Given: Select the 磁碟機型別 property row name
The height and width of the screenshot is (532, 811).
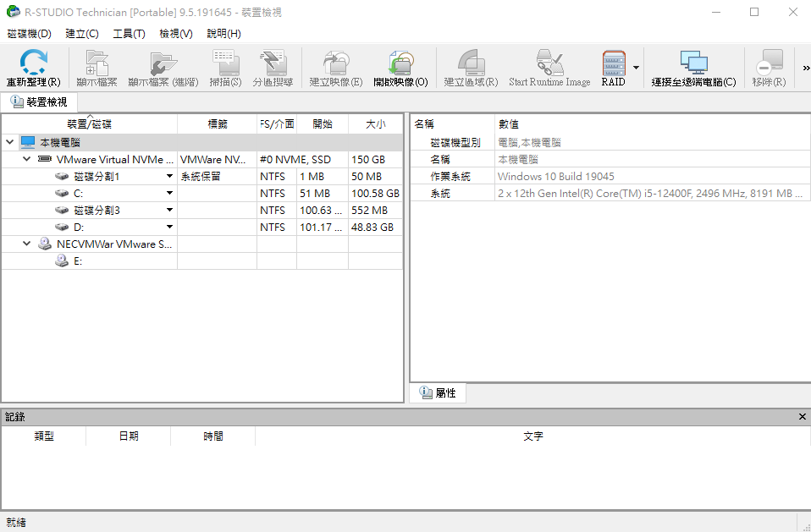Looking at the screenshot, I should pyautogui.click(x=455, y=143).
